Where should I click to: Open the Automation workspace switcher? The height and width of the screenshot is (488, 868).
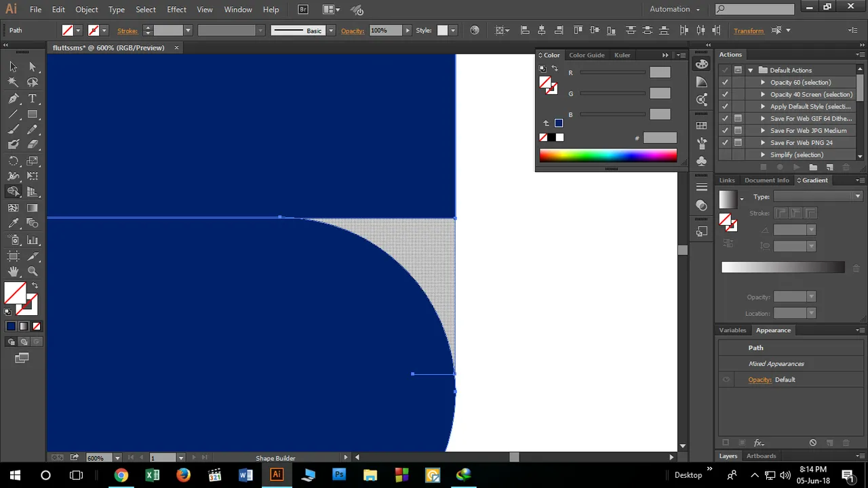tap(675, 9)
